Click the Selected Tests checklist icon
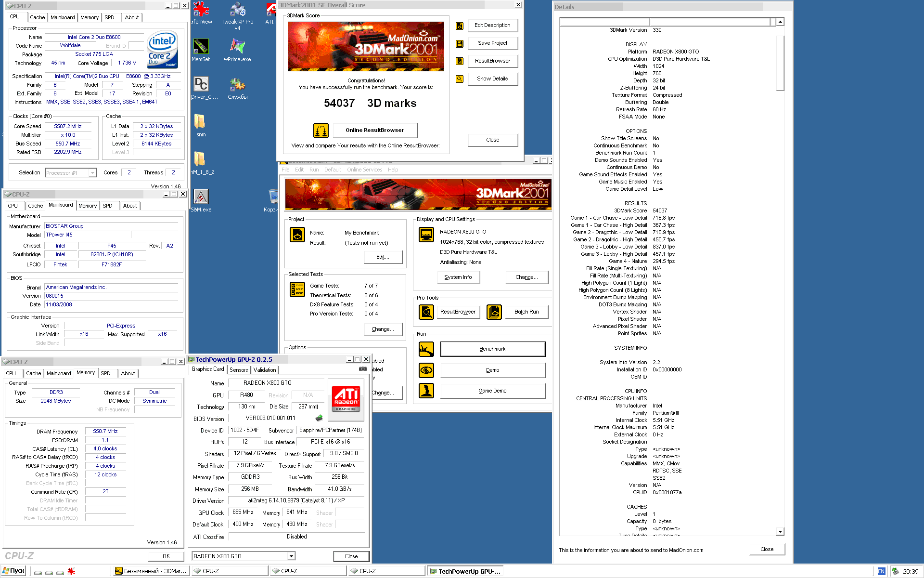 click(297, 289)
